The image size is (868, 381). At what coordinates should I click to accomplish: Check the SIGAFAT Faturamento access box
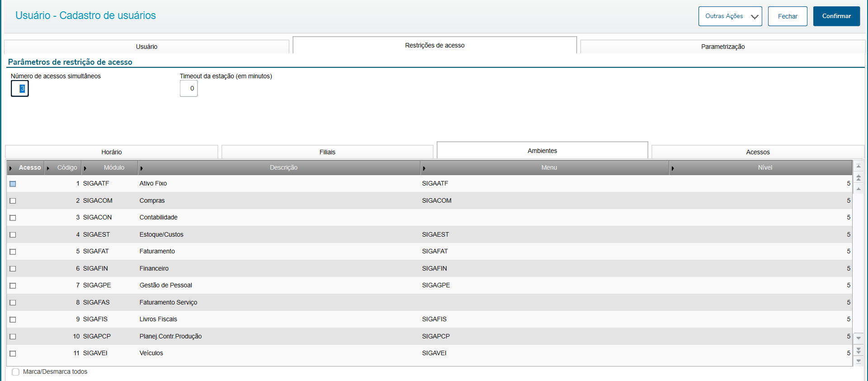pos(13,252)
